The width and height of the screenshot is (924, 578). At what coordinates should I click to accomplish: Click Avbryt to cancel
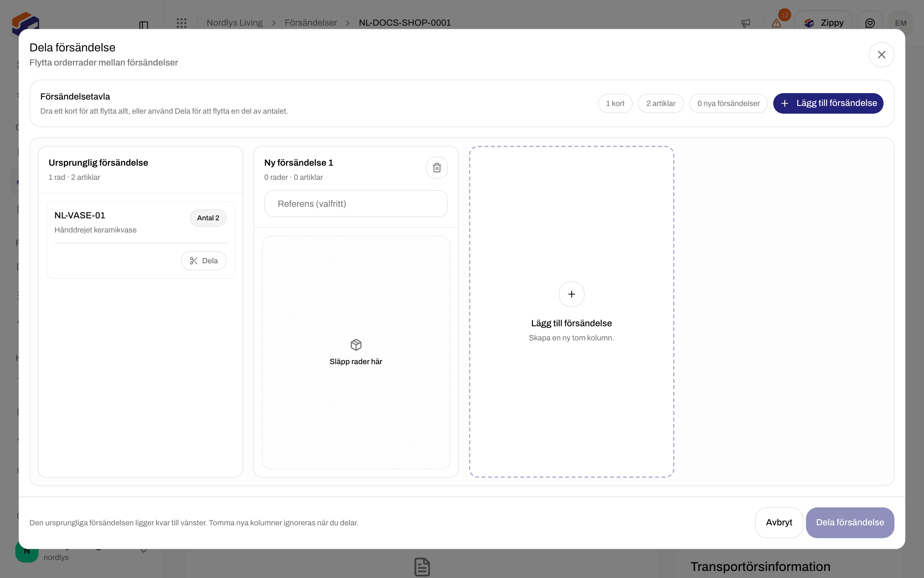779,522
